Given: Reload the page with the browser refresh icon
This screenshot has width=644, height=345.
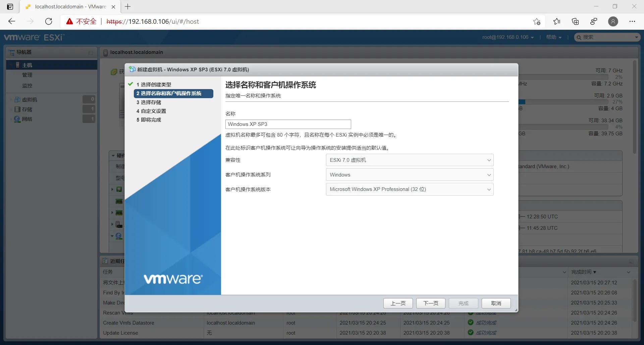Looking at the screenshot, I should (48, 21).
